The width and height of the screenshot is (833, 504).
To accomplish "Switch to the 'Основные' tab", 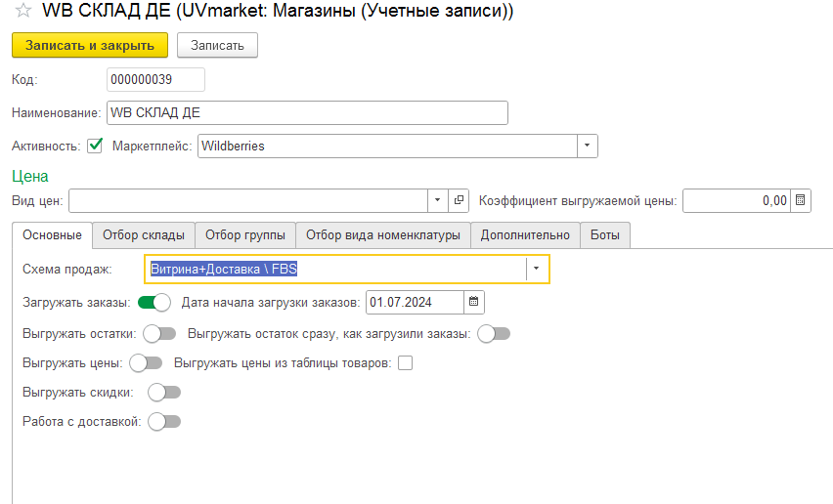I will coord(52,235).
